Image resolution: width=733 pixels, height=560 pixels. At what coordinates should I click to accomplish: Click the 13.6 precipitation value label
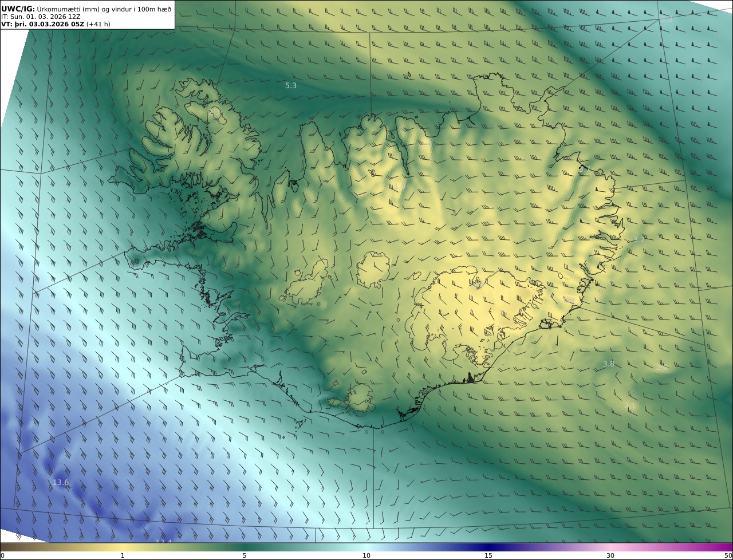(x=60, y=483)
